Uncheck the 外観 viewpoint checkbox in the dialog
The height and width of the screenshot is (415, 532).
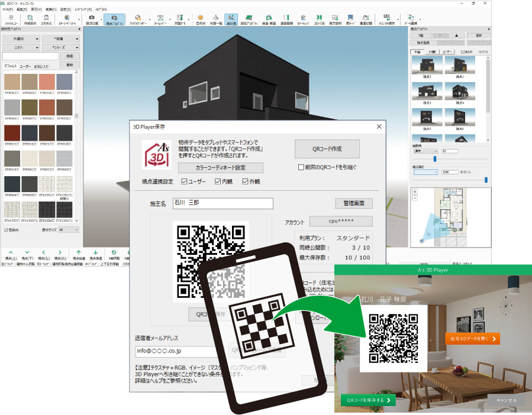point(245,181)
